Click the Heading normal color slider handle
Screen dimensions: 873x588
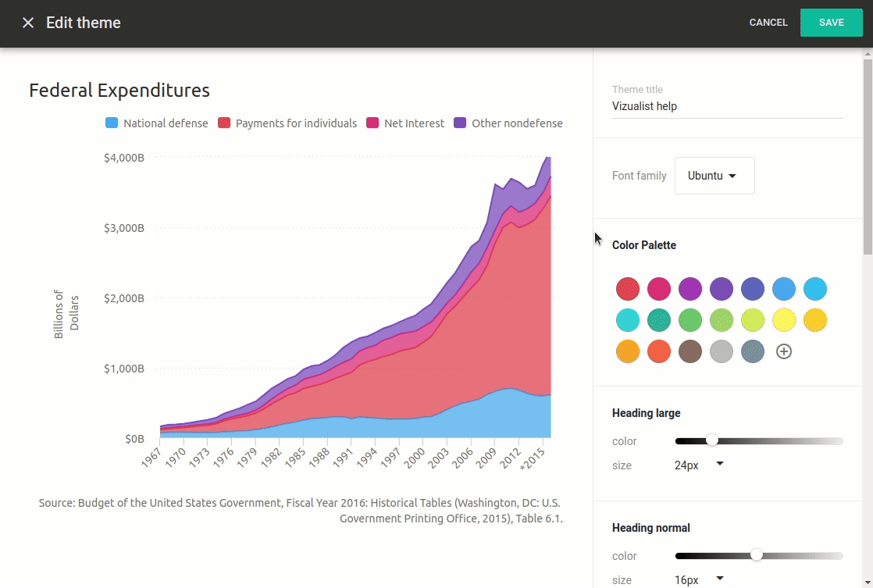point(756,555)
